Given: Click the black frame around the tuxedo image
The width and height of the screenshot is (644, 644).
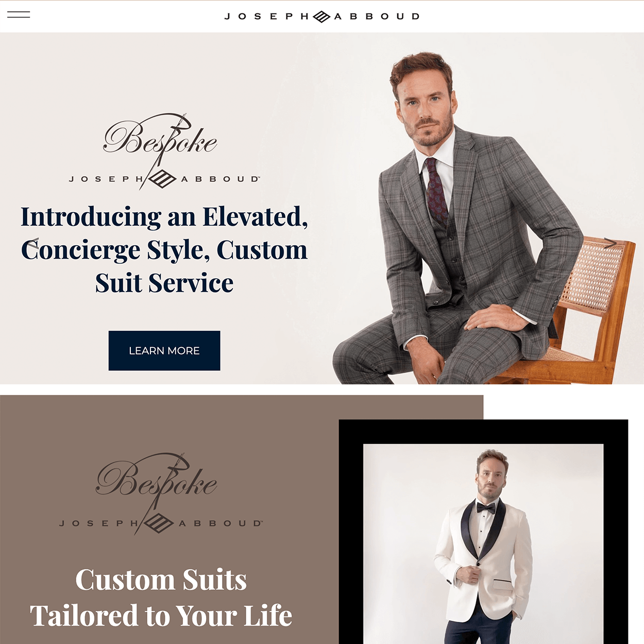Looking at the screenshot, I should tap(483, 432).
